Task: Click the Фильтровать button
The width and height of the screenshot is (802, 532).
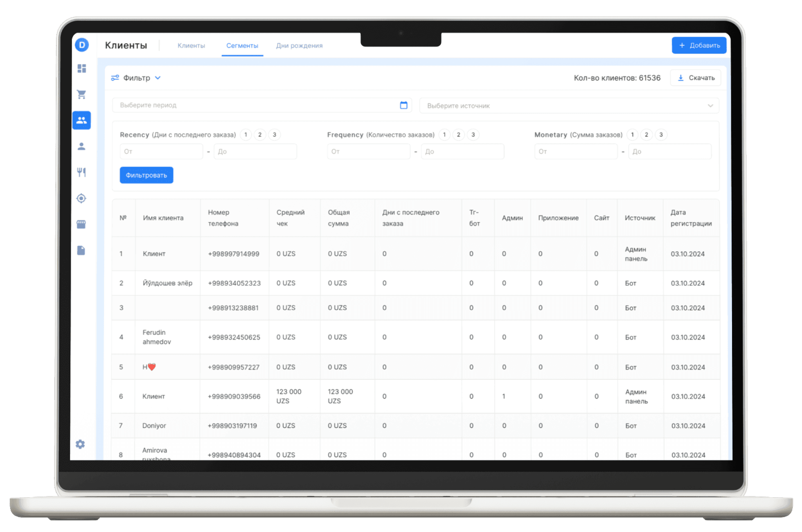Action: pyautogui.click(x=146, y=175)
